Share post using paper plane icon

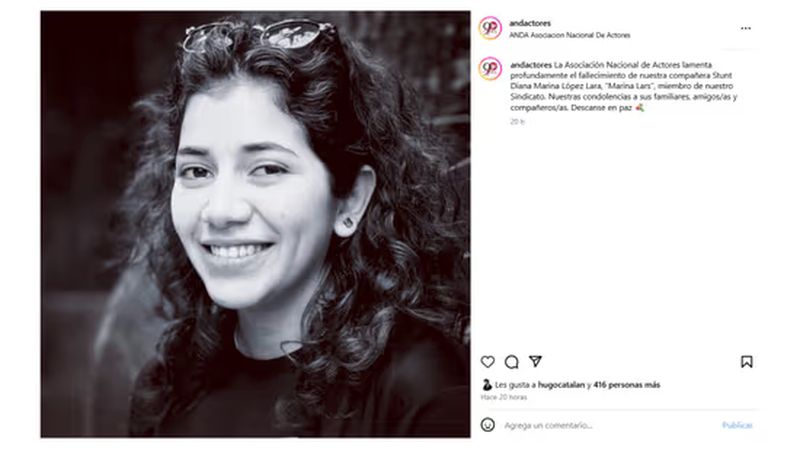535,361
